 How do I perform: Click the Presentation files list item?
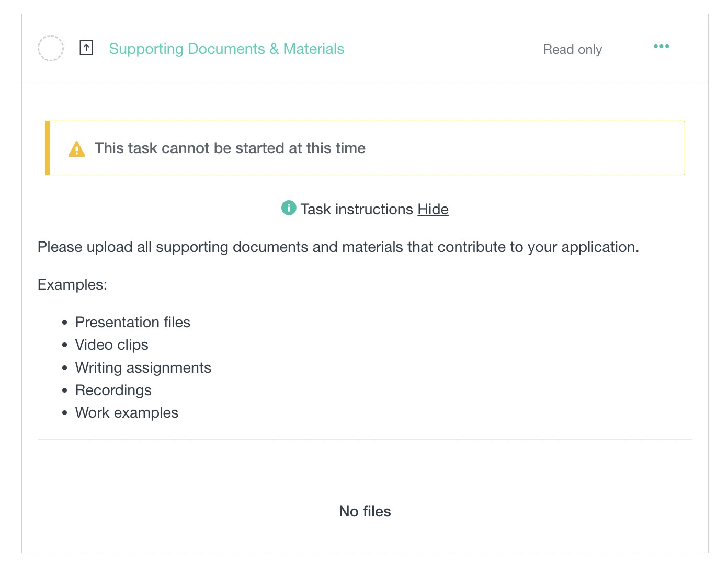133,322
